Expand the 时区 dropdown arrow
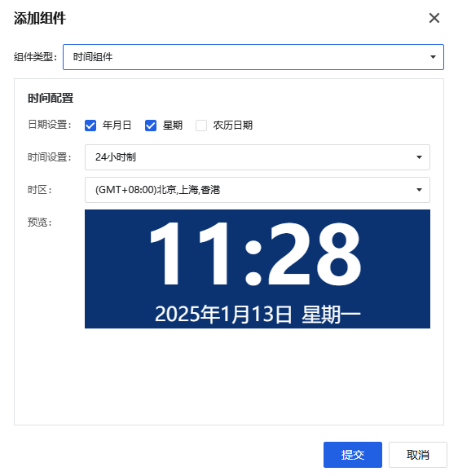458x476 pixels. click(419, 190)
